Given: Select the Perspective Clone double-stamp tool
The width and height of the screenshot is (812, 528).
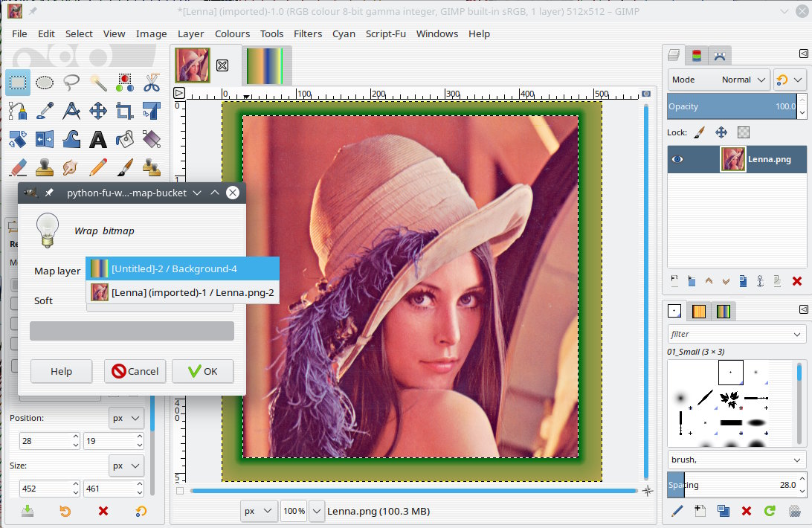Looking at the screenshot, I should tap(152, 167).
